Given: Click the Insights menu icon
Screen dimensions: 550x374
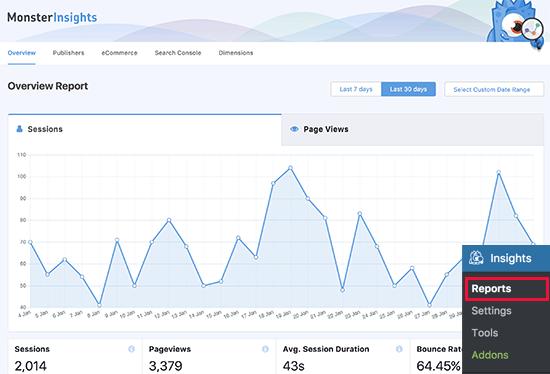Looking at the screenshot, I should point(476,258).
